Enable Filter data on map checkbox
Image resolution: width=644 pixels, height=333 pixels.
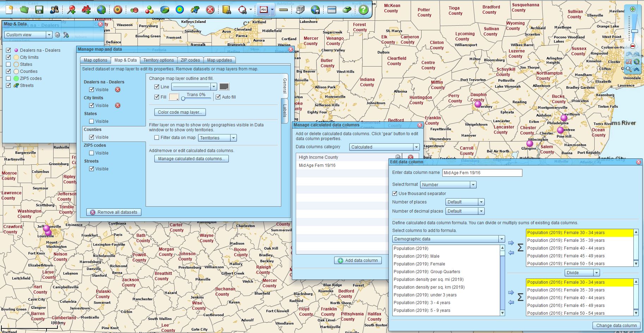coord(157,138)
